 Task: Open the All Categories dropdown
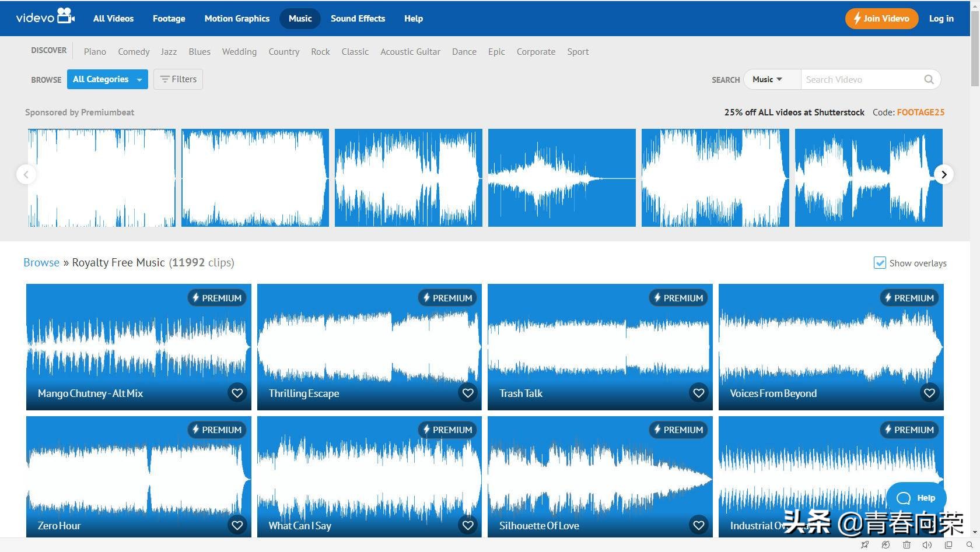(x=107, y=79)
